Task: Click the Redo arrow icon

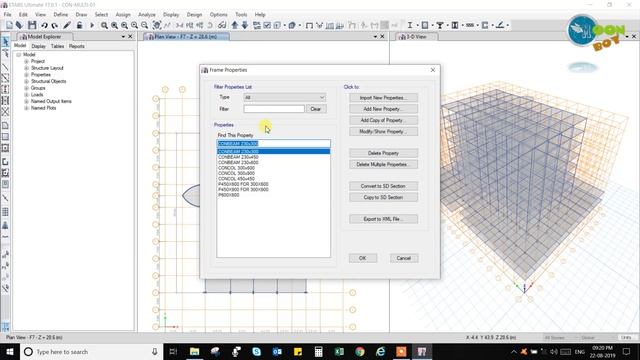Action: 54,25
